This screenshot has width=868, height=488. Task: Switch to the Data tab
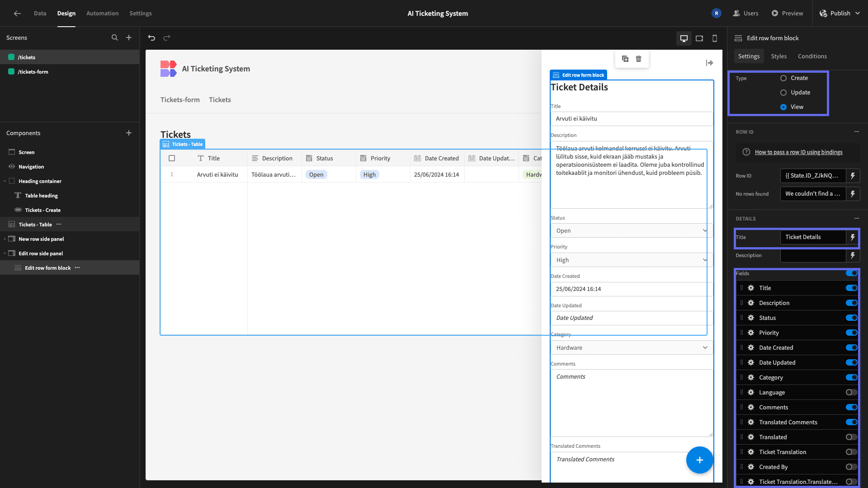pyautogui.click(x=40, y=14)
